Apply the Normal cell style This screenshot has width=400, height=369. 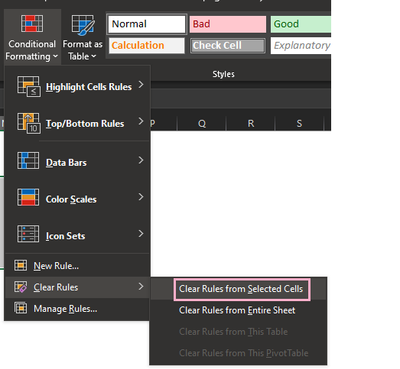tap(147, 24)
